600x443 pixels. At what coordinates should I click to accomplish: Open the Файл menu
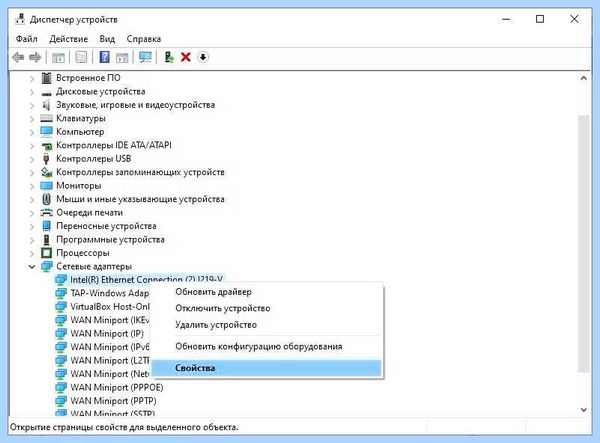click(x=26, y=39)
